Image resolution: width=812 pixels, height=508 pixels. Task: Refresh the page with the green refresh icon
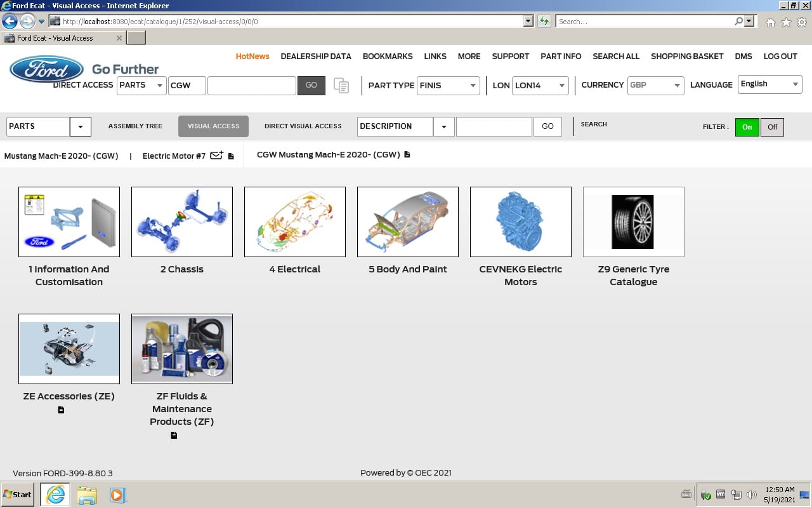click(x=544, y=22)
